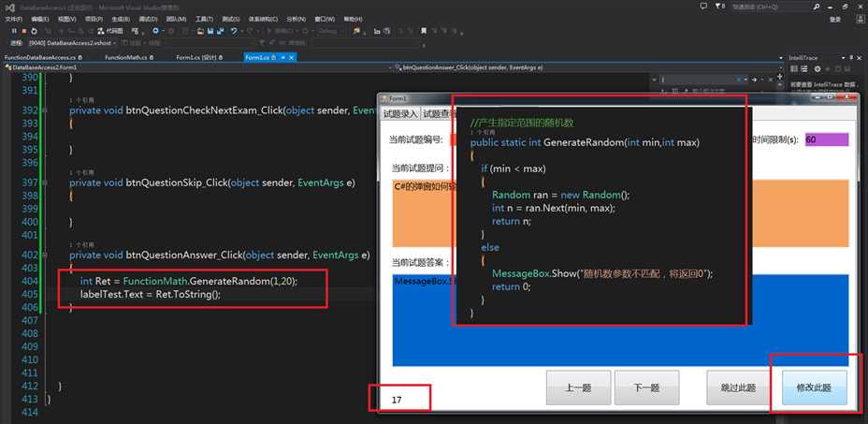Screen dimensions: 868x424
Task: Click the find-in-files toolbar icon
Action: coord(356,31)
